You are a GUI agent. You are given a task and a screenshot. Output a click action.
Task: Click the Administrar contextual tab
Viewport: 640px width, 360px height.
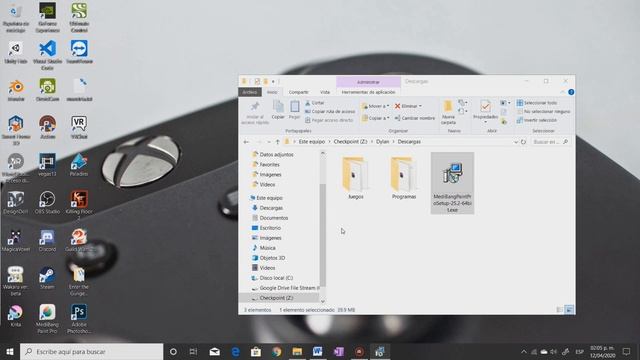click(368, 82)
